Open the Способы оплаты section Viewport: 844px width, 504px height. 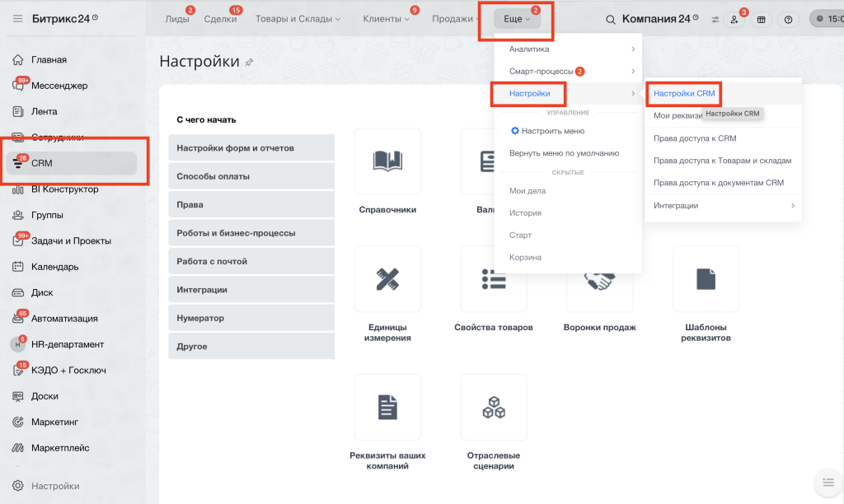pos(251,176)
